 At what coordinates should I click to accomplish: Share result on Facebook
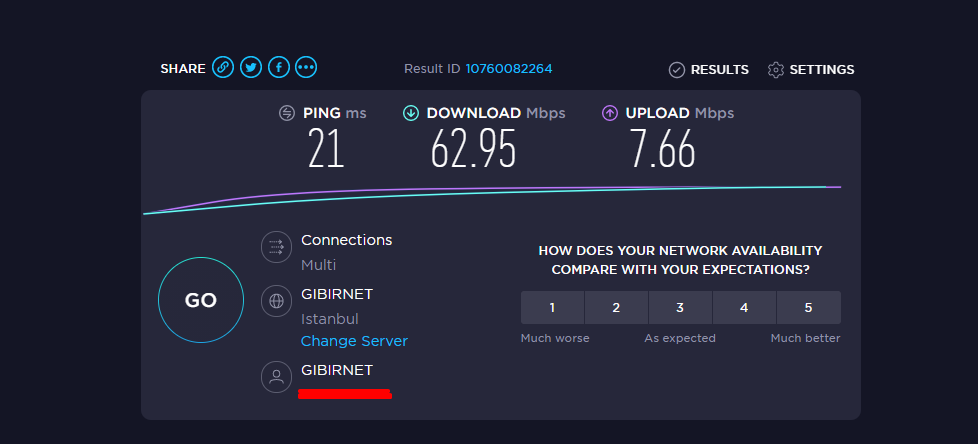[x=279, y=67]
